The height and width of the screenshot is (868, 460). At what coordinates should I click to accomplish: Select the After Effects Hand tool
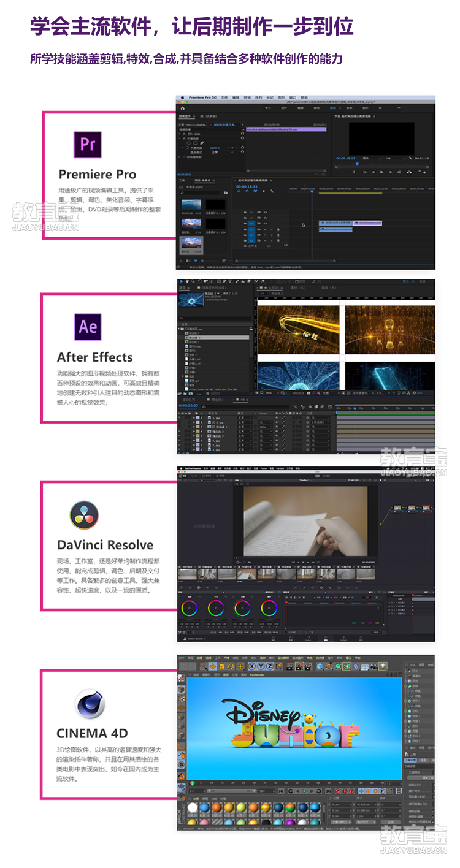(188, 281)
